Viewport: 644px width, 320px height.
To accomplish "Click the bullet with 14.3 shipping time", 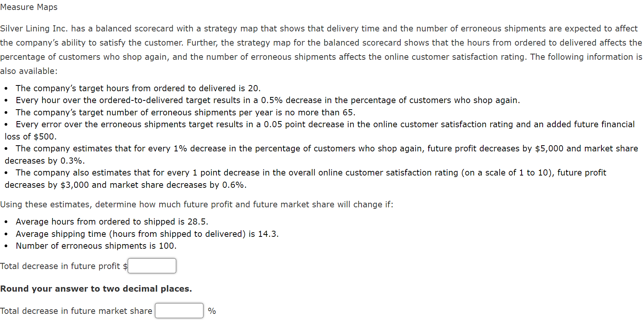I will click(x=147, y=234).
